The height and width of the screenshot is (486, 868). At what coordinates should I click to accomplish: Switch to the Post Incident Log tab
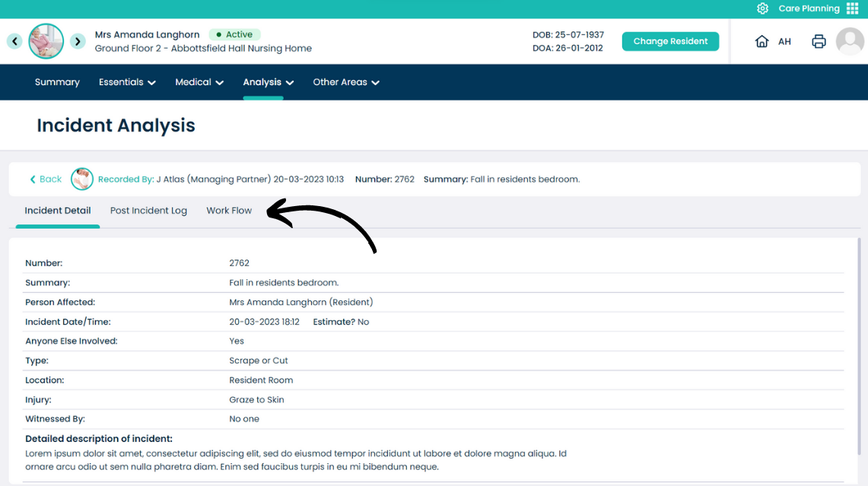[x=148, y=211]
